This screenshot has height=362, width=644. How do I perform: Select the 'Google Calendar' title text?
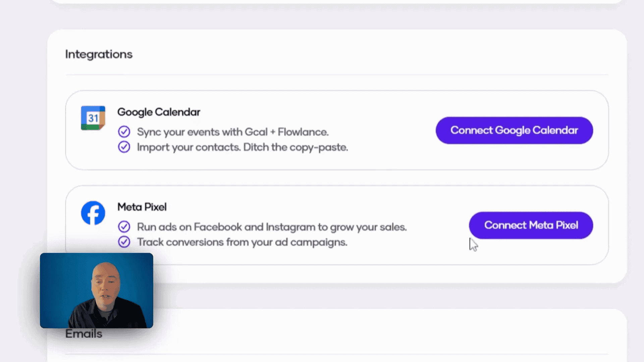tap(159, 112)
